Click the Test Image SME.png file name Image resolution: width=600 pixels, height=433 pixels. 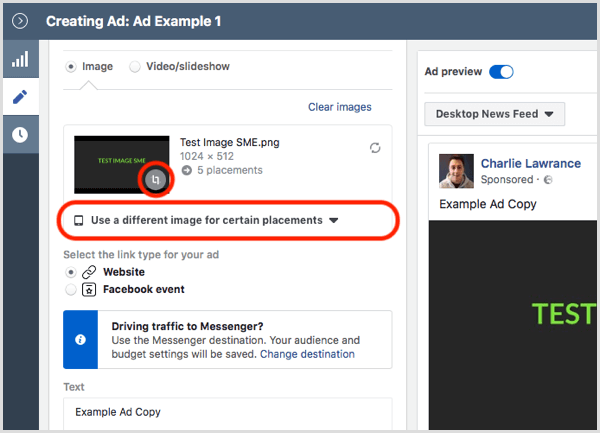(230, 142)
